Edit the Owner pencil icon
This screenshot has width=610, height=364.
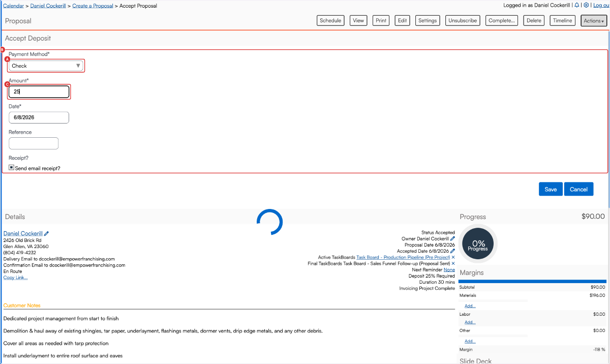pyautogui.click(x=452, y=238)
